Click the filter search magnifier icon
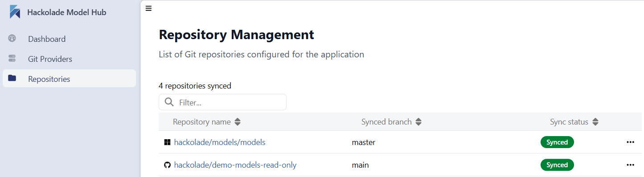Viewport: 644px width, 177px height. tap(169, 102)
